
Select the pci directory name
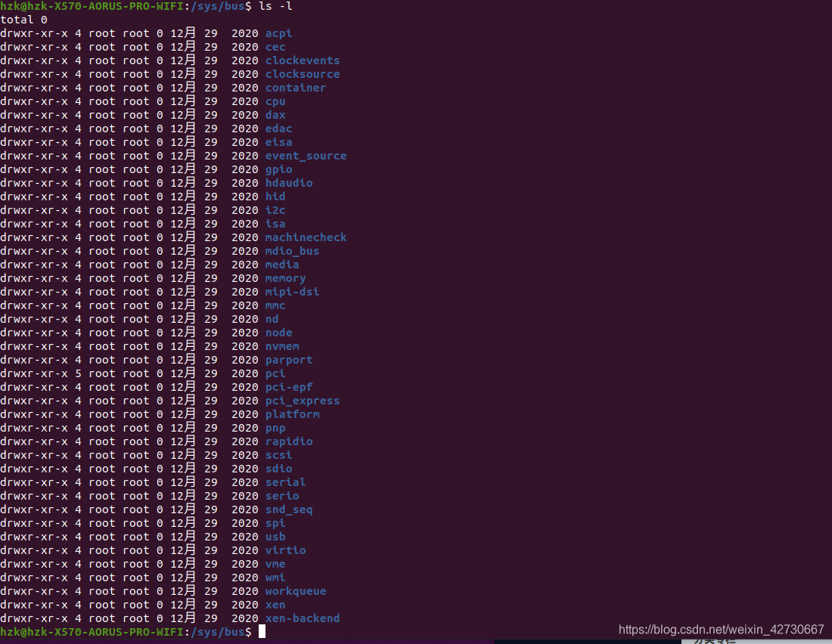[274, 373]
